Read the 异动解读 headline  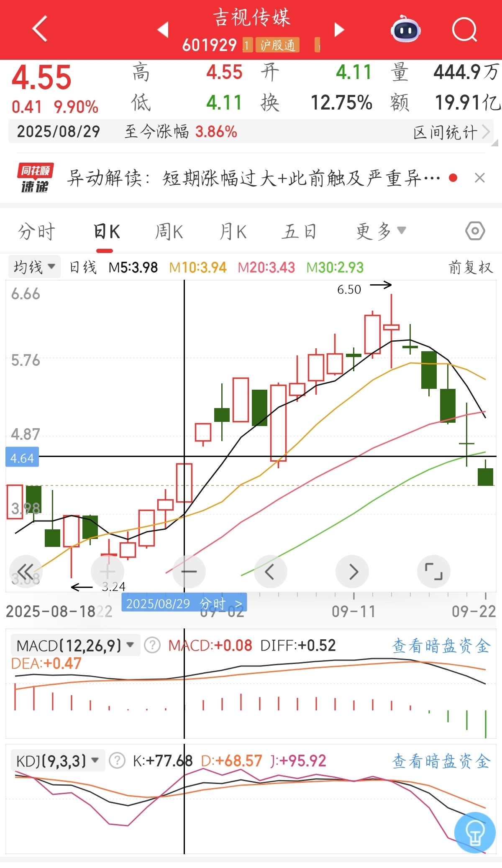[x=254, y=178]
